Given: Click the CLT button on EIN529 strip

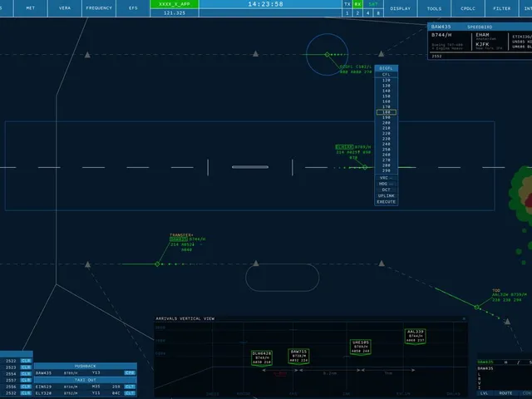Looking at the screenshot, I should [130, 387].
